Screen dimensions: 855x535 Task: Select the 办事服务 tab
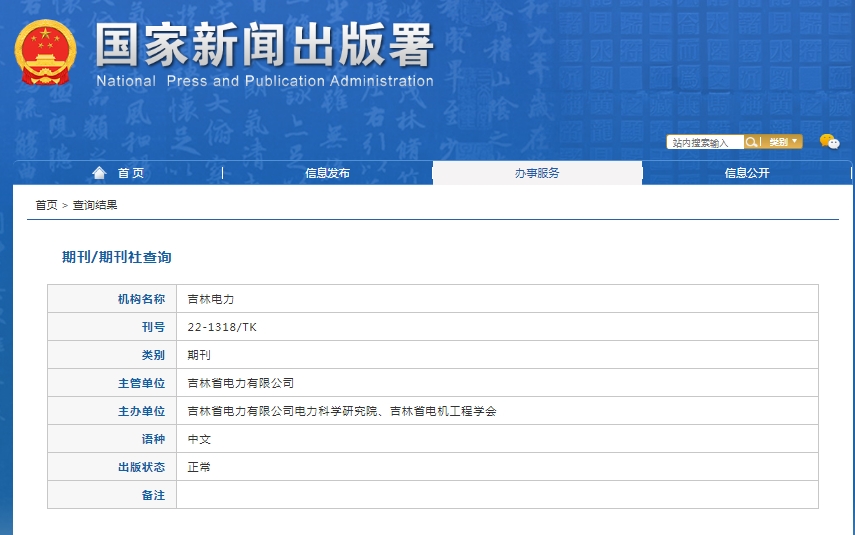[537, 173]
